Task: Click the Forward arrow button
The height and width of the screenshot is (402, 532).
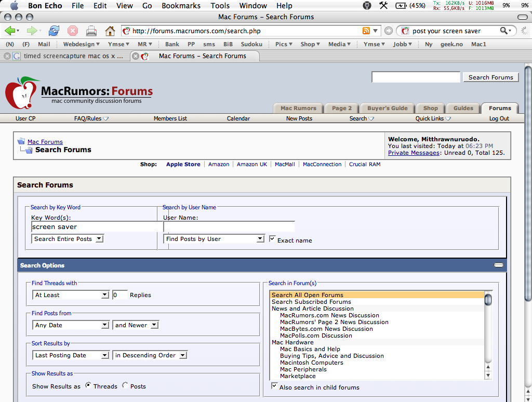Action: [x=32, y=31]
